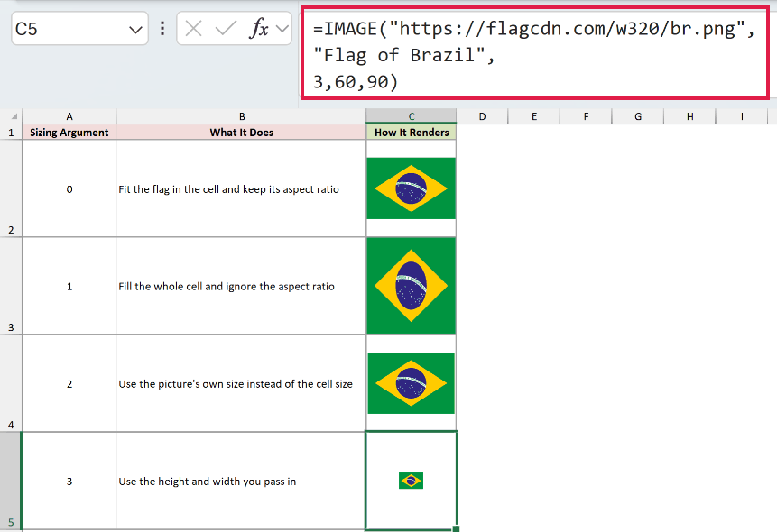The image size is (777, 532).
Task: Select cell containing sizing argument 3
Action: [69, 481]
